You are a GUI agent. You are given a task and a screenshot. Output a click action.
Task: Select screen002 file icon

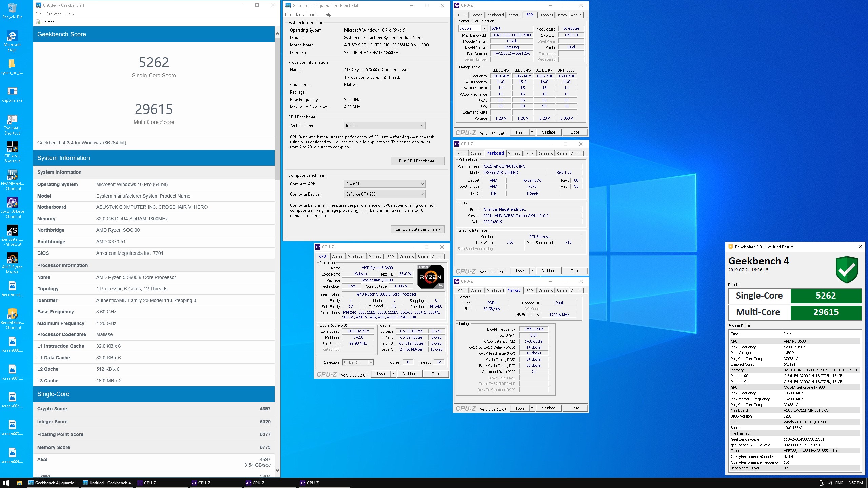tap(12, 400)
